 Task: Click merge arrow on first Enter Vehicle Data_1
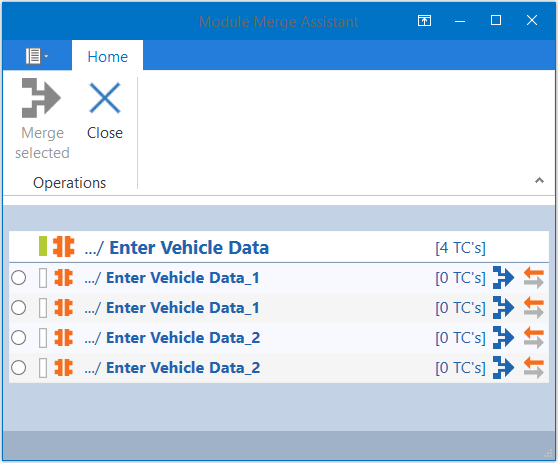[503, 278]
